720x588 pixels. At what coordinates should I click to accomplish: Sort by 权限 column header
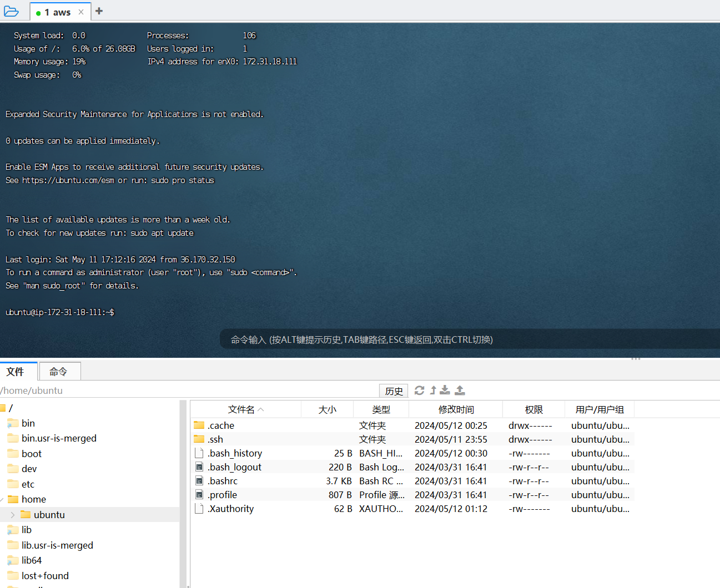coord(533,409)
